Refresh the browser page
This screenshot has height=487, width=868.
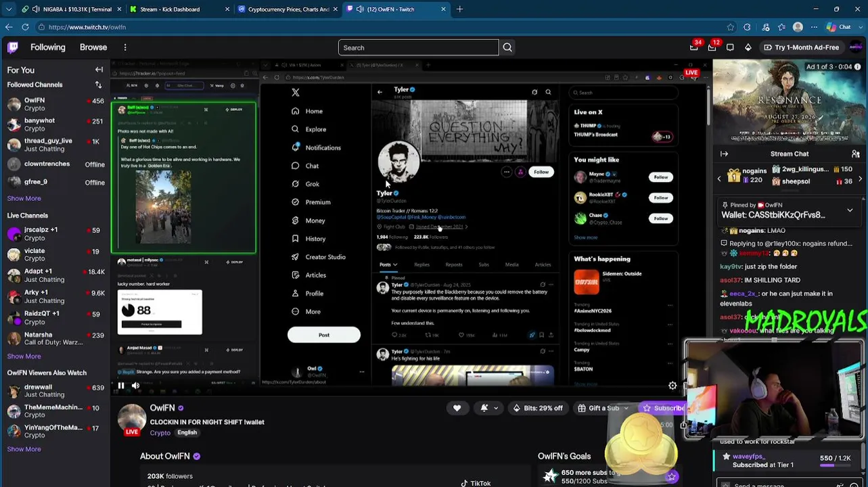pos(25,27)
